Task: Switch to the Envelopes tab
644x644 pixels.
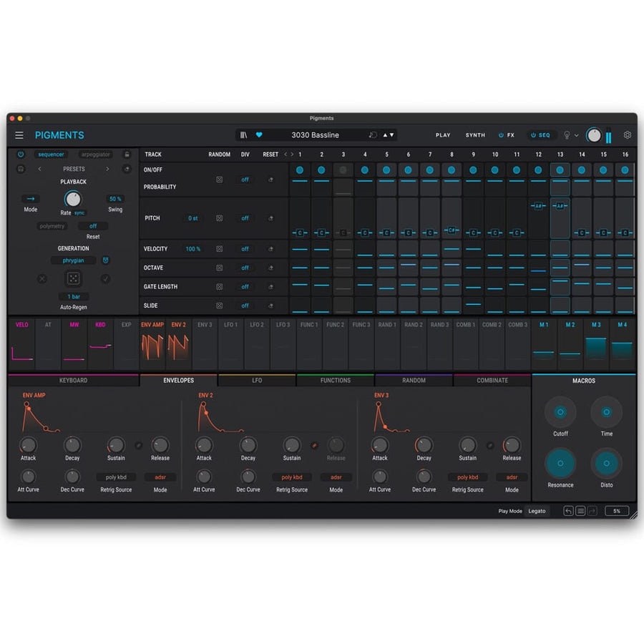Action: pyautogui.click(x=178, y=381)
